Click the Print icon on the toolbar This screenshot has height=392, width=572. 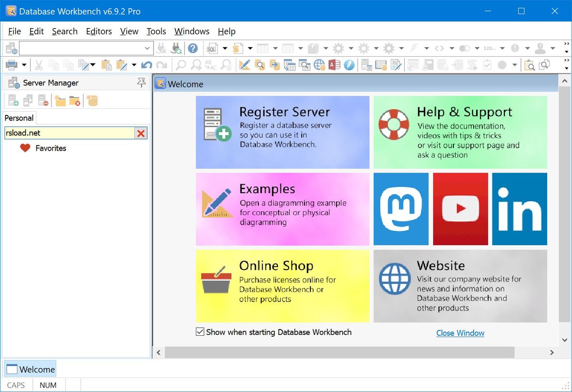[11, 64]
